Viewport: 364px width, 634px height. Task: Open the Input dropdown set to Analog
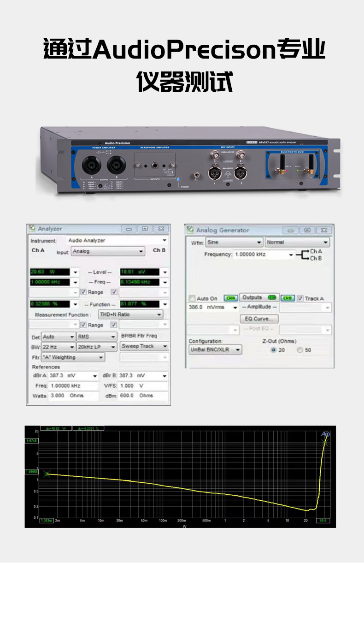(108, 251)
